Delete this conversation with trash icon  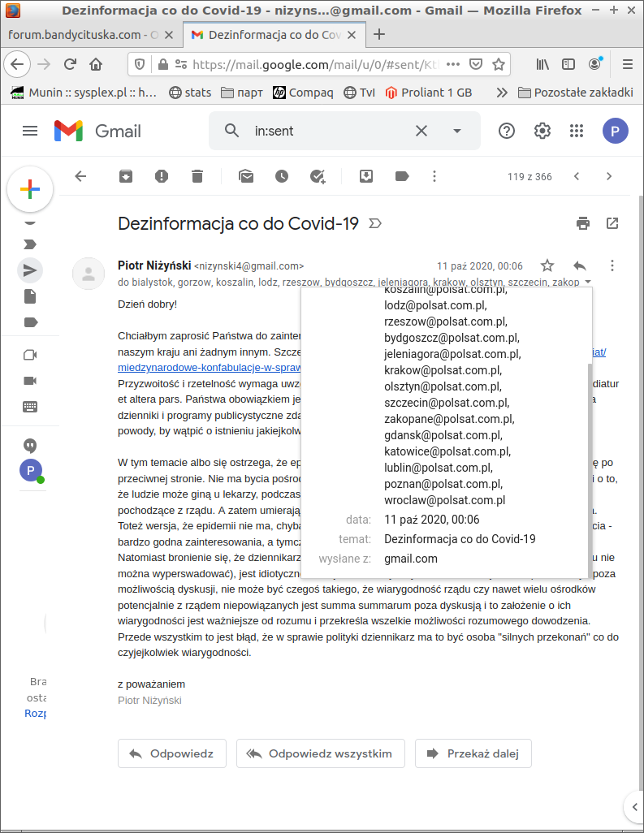click(x=197, y=176)
